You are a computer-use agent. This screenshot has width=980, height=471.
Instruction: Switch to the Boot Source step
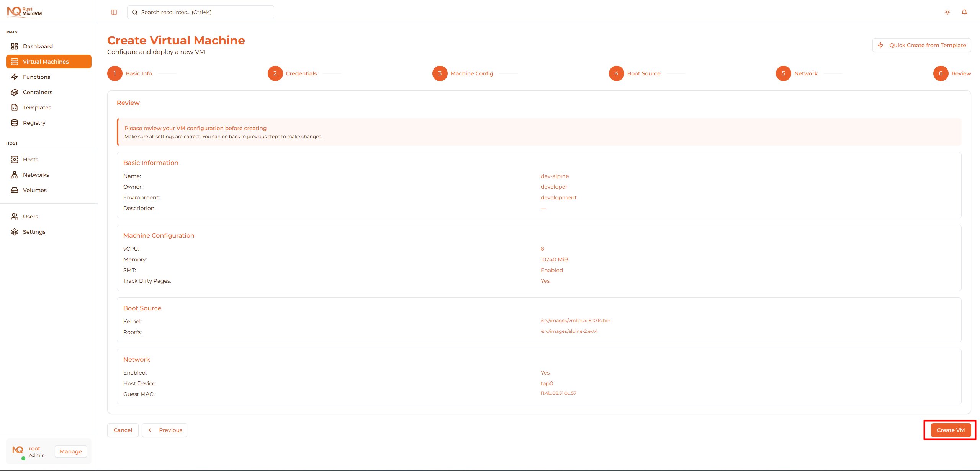click(x=644, y=73)
